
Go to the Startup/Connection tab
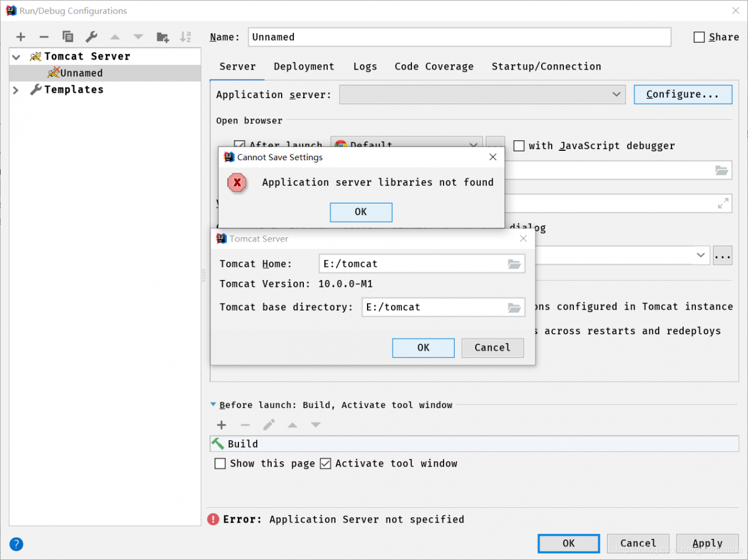tap(546, 67)
